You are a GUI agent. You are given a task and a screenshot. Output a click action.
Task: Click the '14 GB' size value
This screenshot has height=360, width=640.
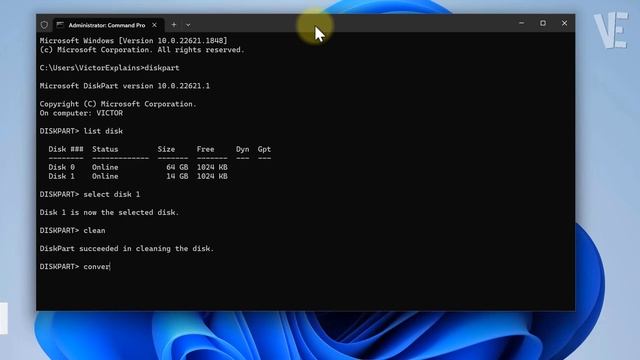[177, 176]
